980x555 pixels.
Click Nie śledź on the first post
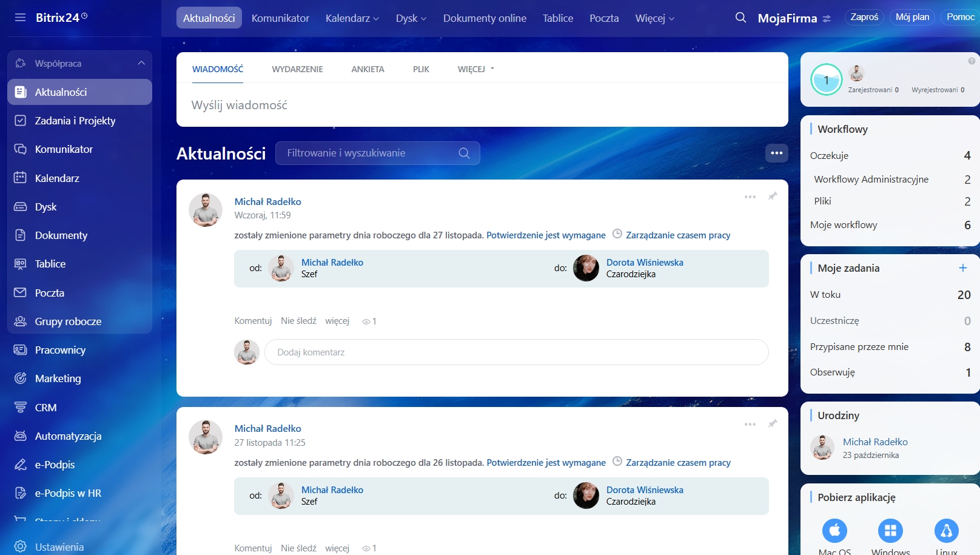pos(298,321)
